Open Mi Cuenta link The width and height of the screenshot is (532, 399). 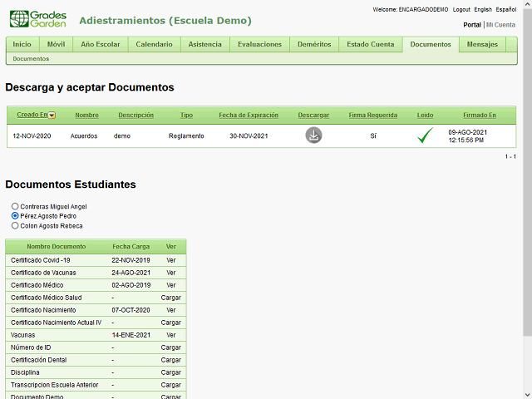pos(500,25)
